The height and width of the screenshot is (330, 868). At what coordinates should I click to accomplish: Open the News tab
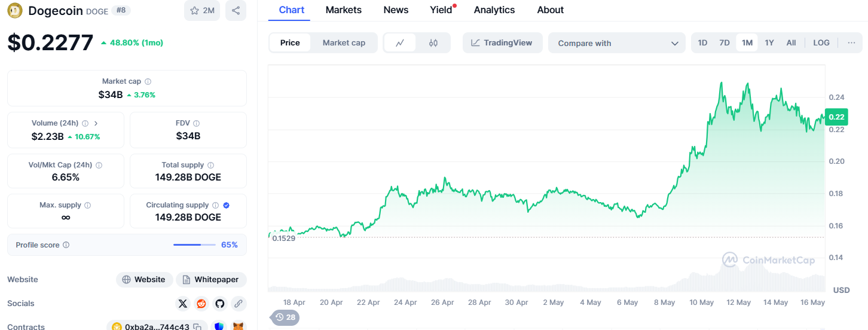(396, 10)
